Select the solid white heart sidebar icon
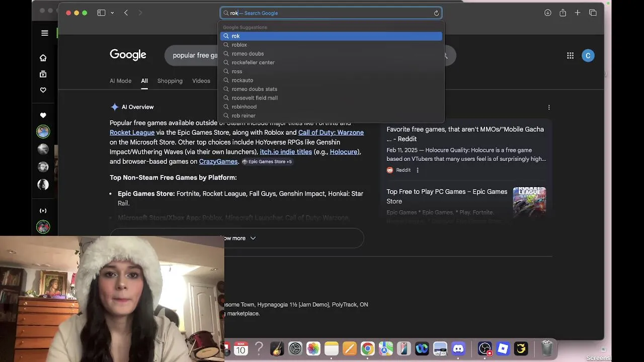The width and height of the screenshot is (644, 362). (43, 115)
